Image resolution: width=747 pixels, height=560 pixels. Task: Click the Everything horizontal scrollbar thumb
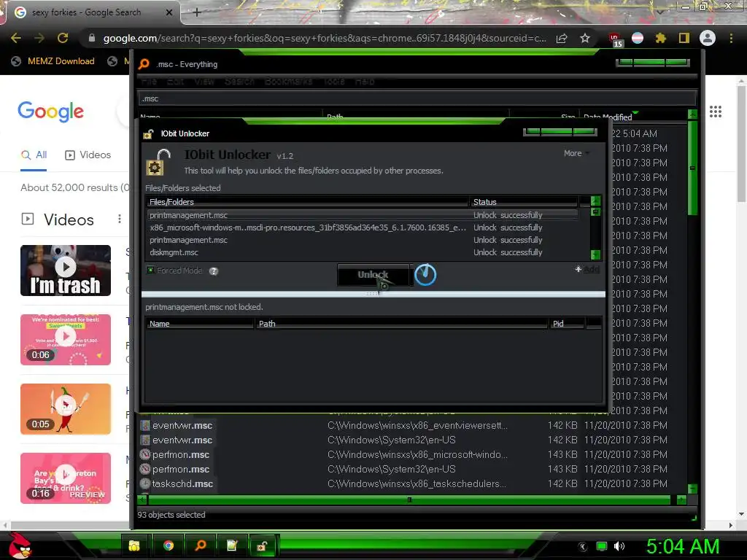coord(410,499)
